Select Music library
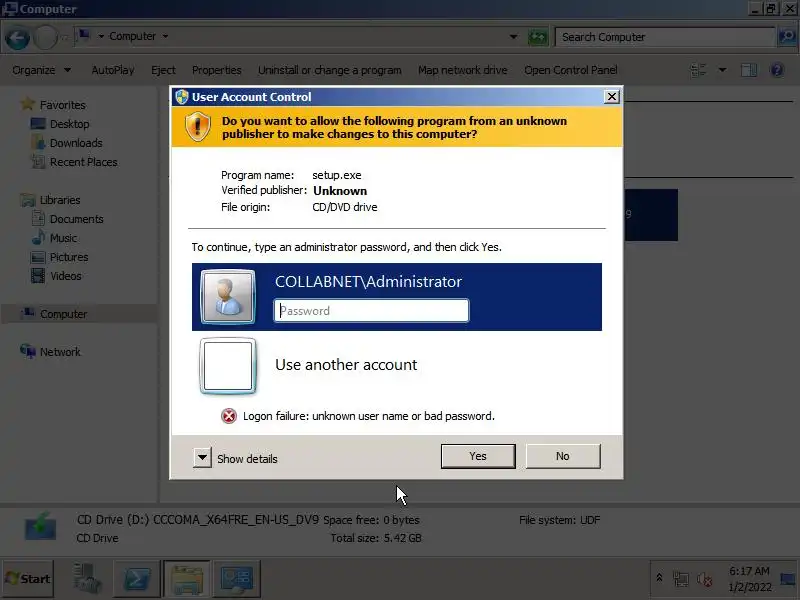The width and height of the screenshot is (800, 600). click(x=63, y=238)
